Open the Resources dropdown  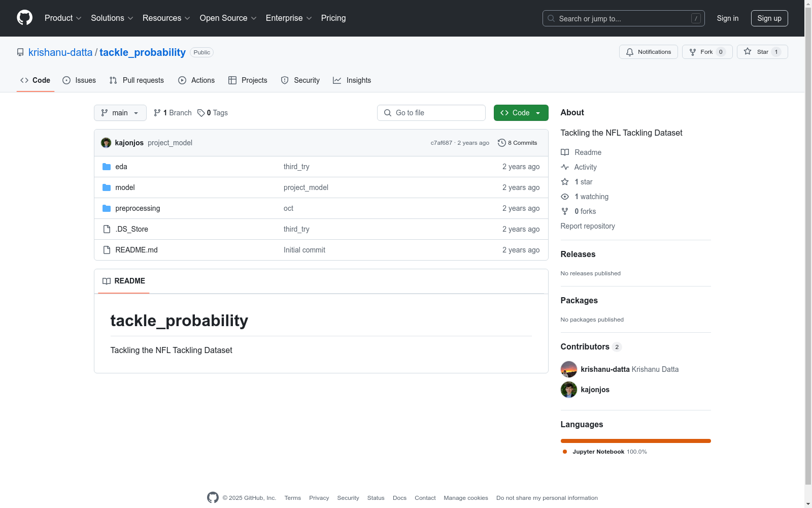166,18
